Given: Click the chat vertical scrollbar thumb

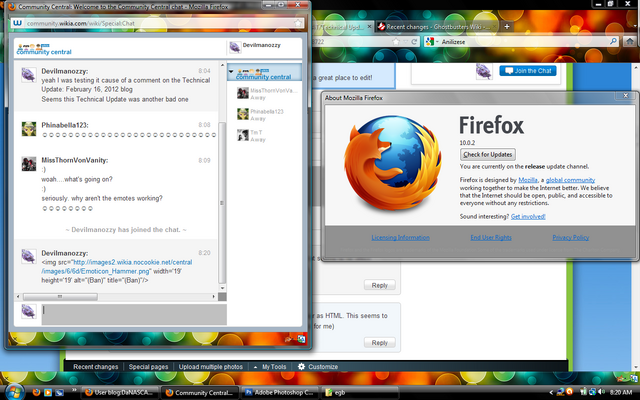Looking at the screenshot, I should coord(222,203).
